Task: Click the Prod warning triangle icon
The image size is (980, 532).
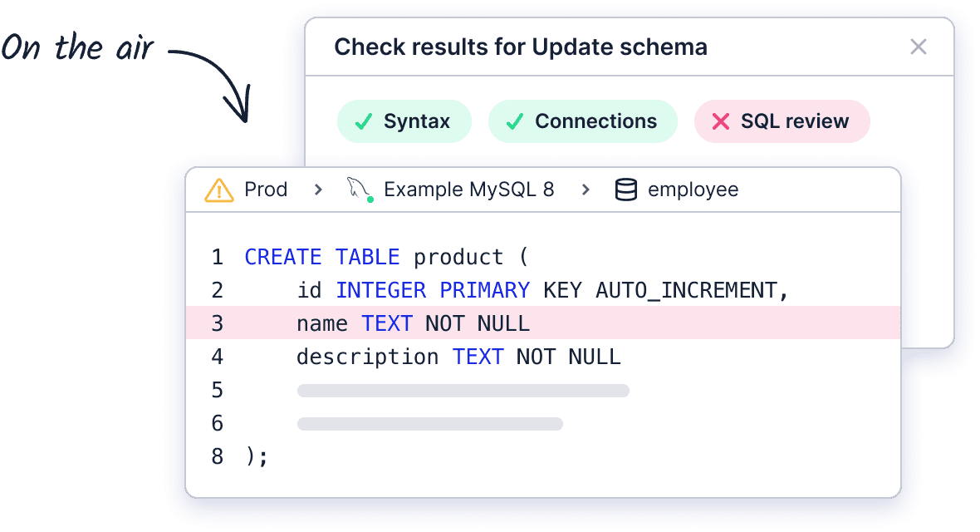Action: 219,190
